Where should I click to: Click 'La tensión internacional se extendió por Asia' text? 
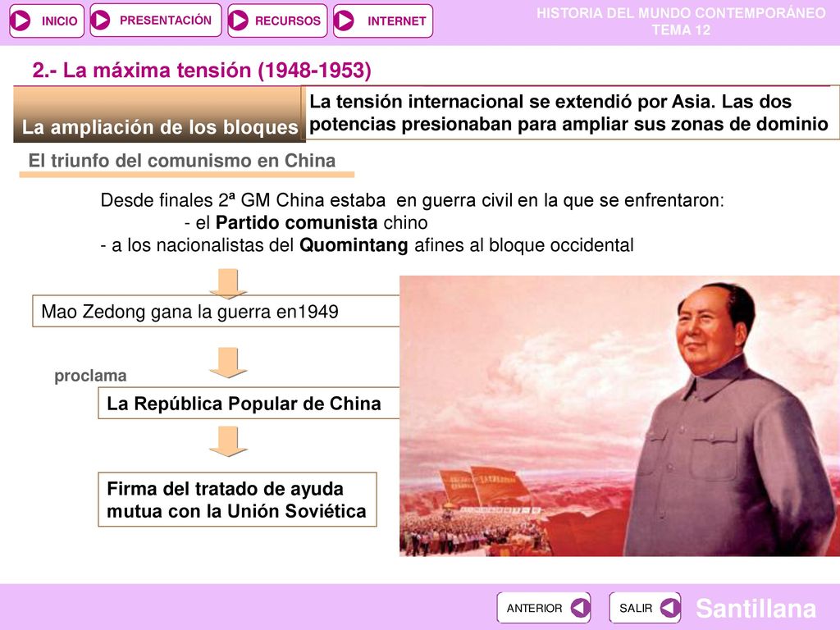pos(512,101)
